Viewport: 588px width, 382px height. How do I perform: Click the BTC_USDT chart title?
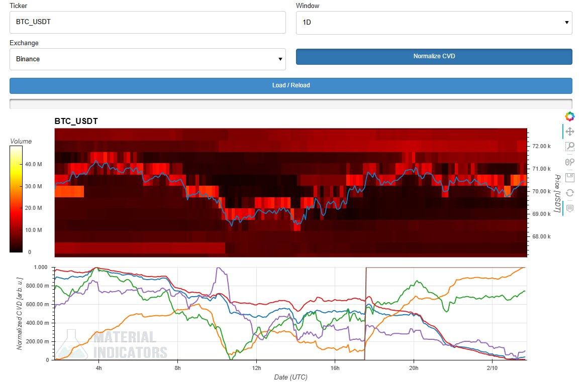click(x=76, y=121)
